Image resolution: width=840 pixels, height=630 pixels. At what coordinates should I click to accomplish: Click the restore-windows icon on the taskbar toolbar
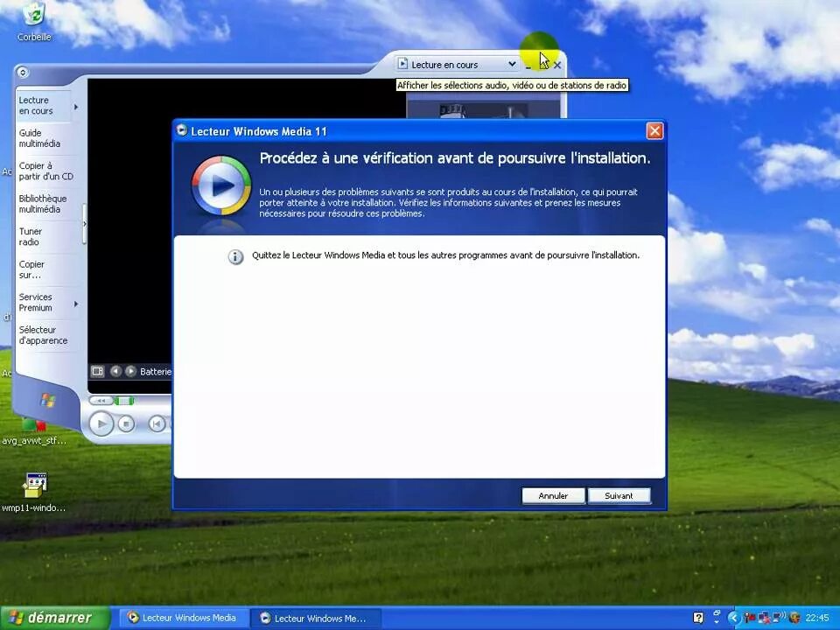click(x=717, y=614)
